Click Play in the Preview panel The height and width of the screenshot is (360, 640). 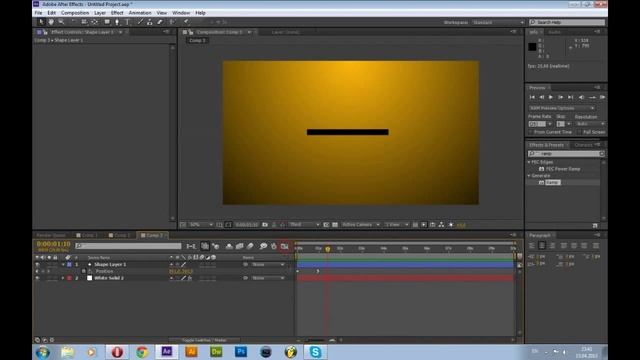551,97
